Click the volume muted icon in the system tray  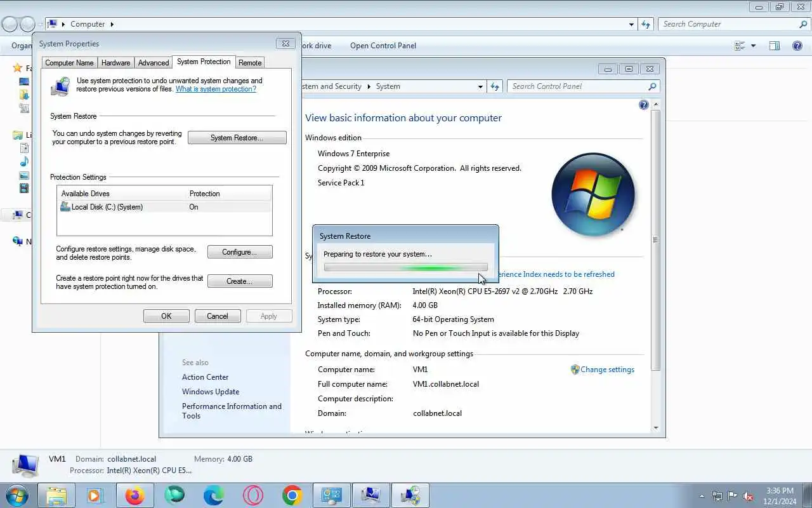(749, 496)
